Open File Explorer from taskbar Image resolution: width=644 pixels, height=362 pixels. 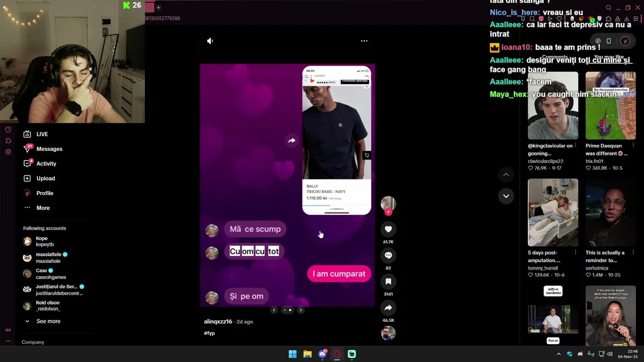(307, 354)
